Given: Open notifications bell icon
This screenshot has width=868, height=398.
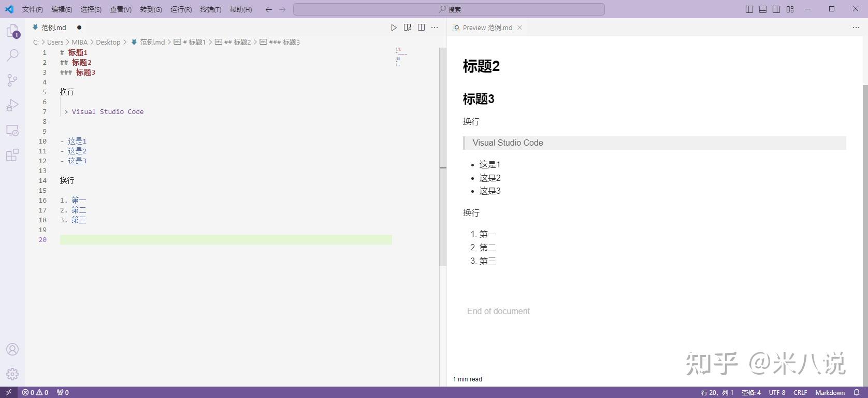Looking at the screenshot, I should 857,392.
